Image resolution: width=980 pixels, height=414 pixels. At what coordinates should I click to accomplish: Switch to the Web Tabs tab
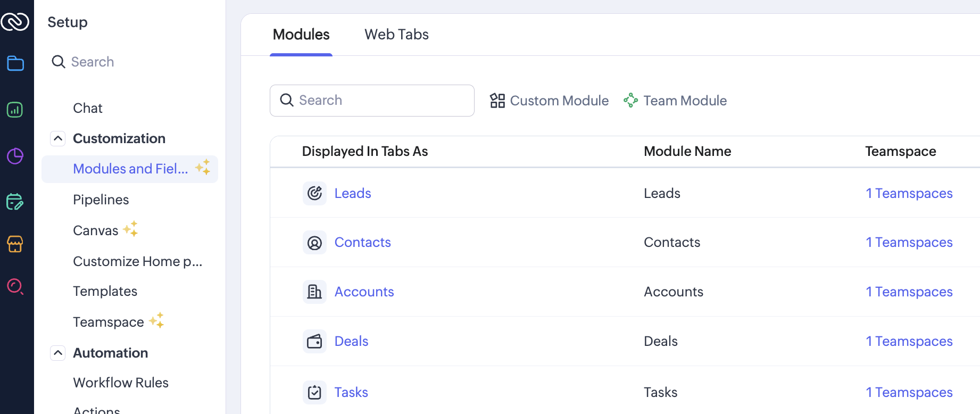tap(396, 35)
